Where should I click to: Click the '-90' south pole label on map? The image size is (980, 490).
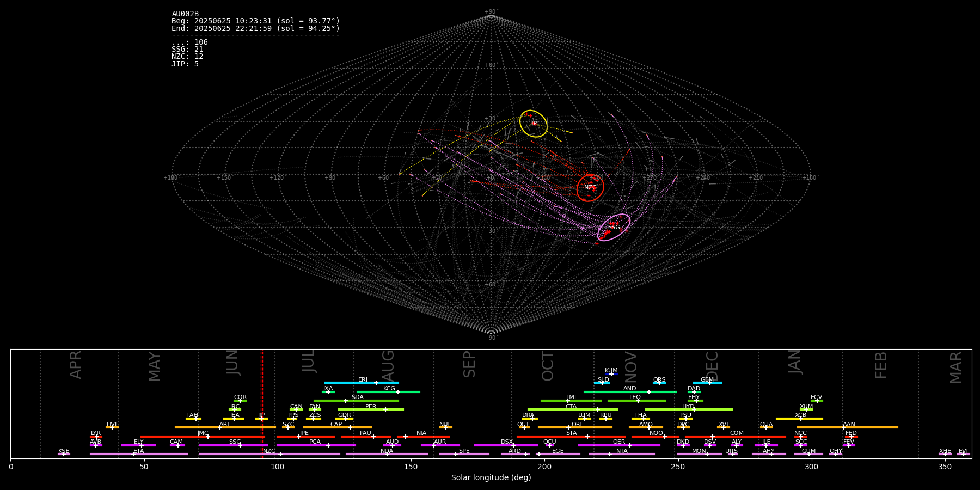pyautogui.click(x=491, y=338)
